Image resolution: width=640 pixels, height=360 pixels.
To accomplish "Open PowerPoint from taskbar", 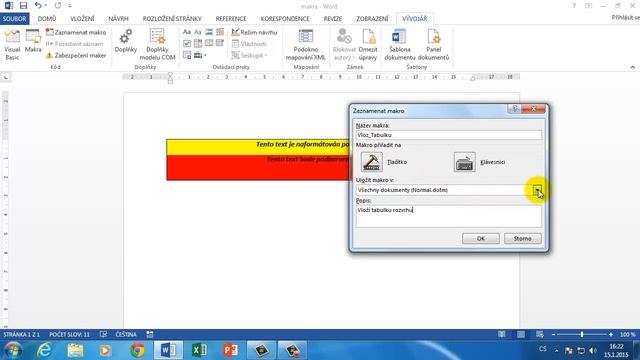I will tap(231, 350).
